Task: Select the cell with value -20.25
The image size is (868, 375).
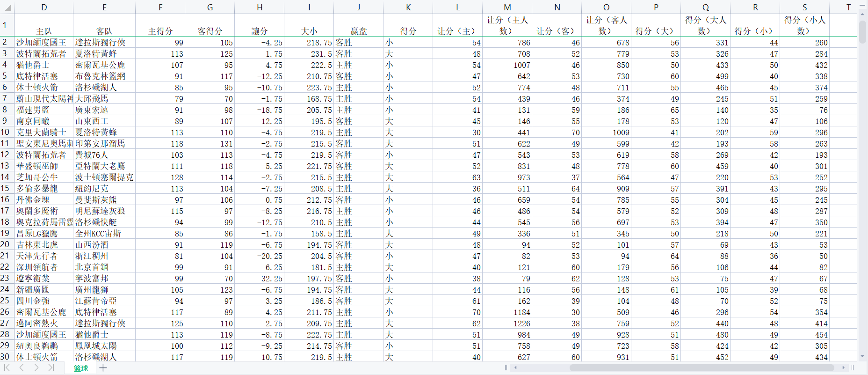Action: (x=260, y=256)
